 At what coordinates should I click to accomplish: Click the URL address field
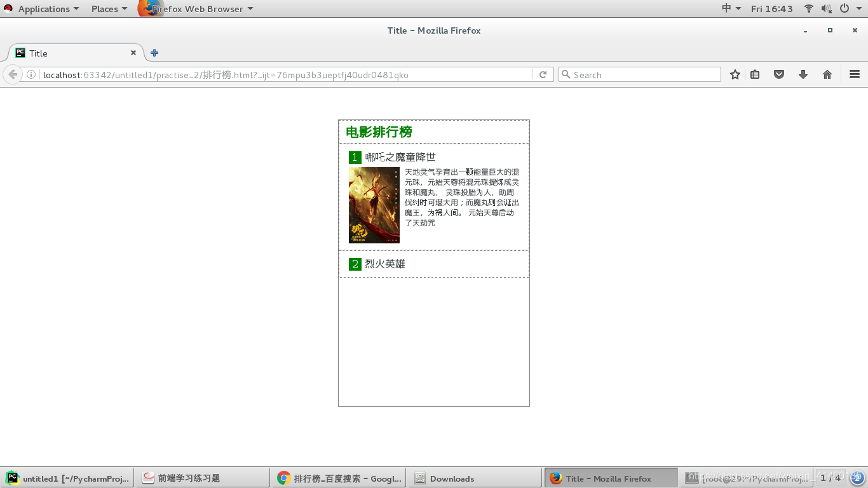(x=286, y=75)
